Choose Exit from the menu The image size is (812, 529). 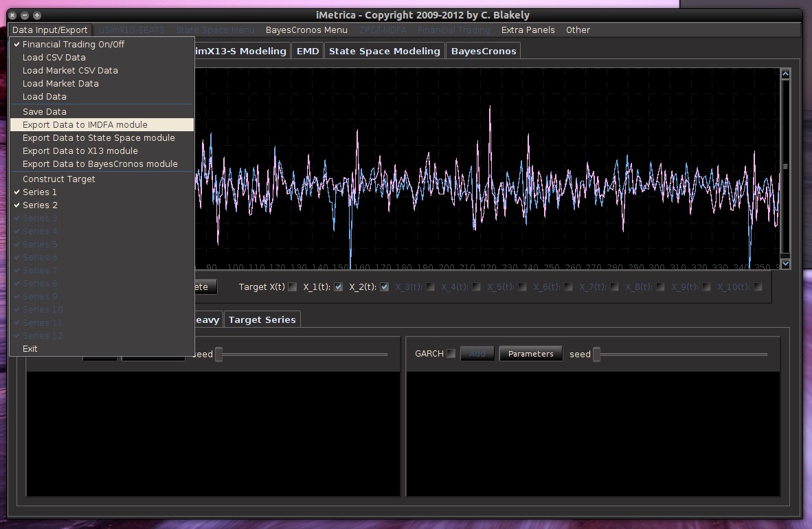pos(30,349)
